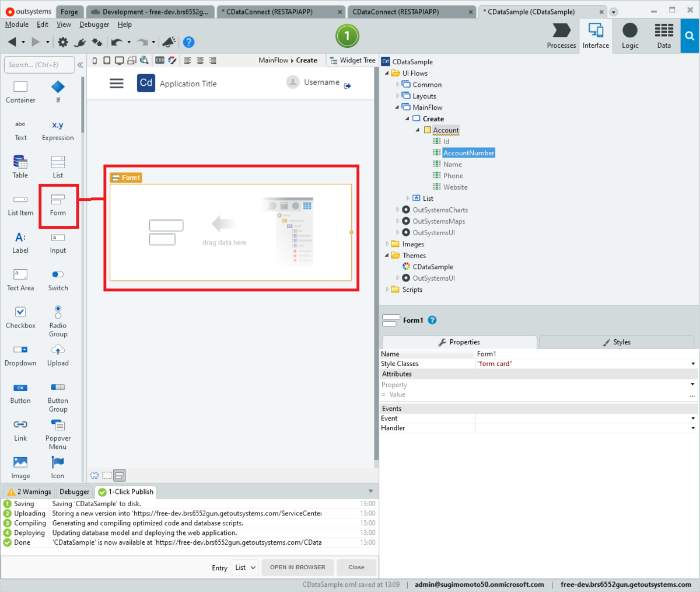Open module settings gear in the toolbar
Screen dimensions: 700x592
(63, 42)
